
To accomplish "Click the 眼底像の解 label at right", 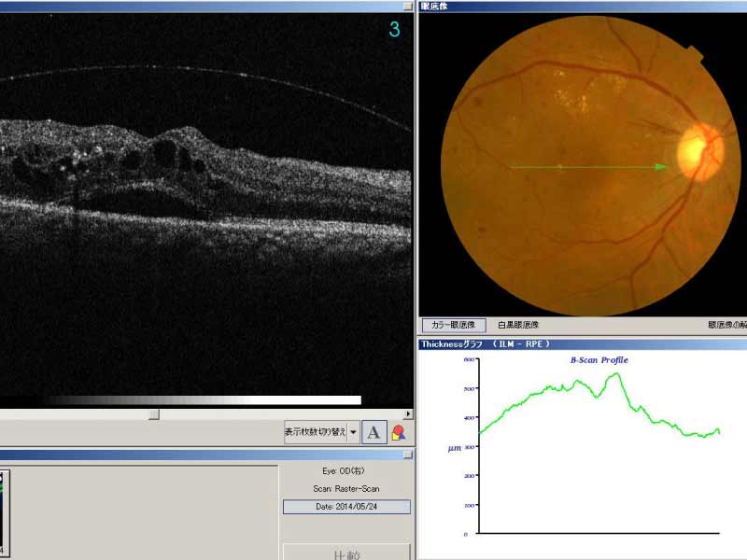I will coord(726,326).
